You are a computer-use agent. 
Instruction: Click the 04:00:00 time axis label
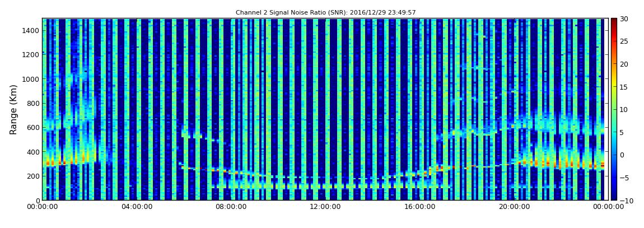pyautogui.click(x=137, y=207)
